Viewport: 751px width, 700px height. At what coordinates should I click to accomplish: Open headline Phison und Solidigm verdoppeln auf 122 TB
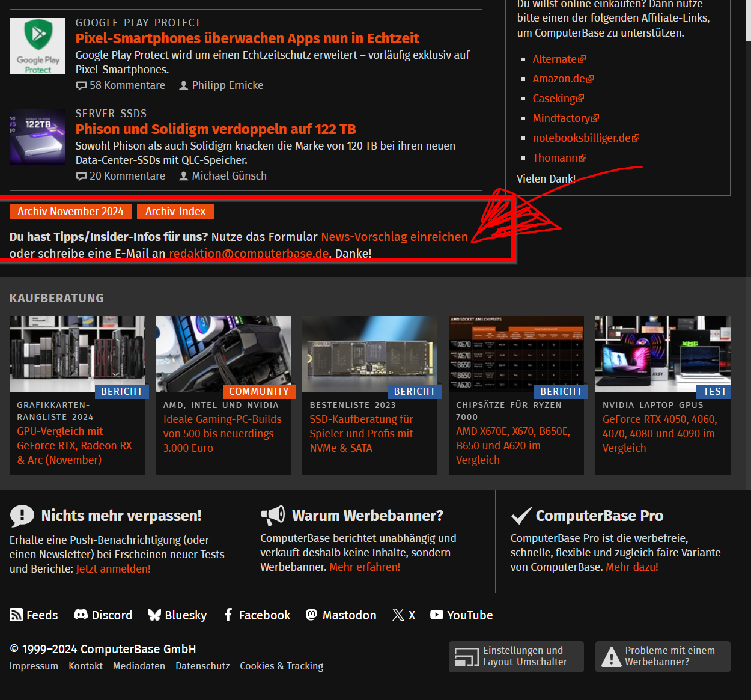[x=216, y=129]
